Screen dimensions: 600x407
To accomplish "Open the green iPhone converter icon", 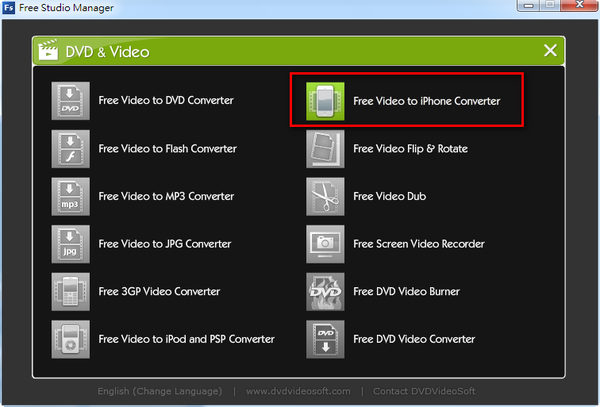I will 325,101.
